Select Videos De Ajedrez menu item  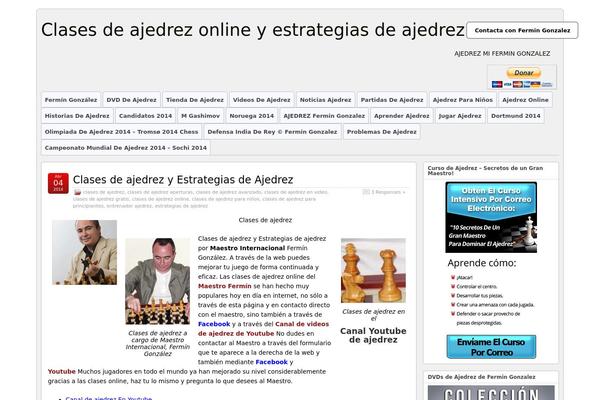pos(261,100)
